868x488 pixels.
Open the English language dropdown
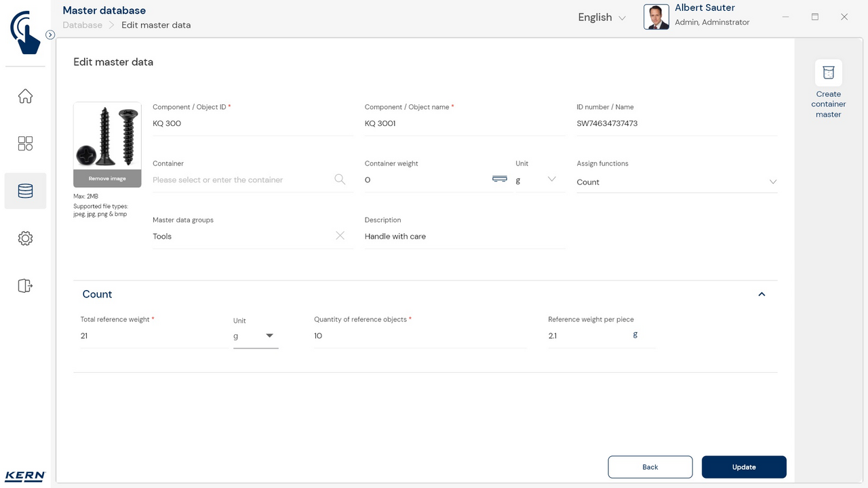coord(601,18)
